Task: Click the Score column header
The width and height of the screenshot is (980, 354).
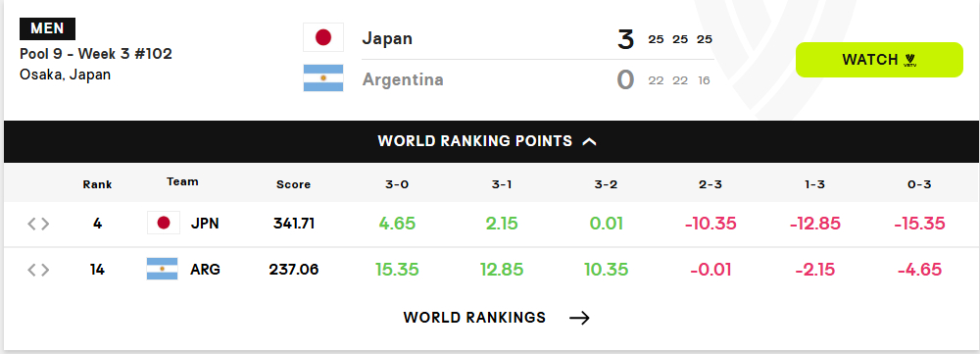Action: pyautogui.click(x=293, y=184)
